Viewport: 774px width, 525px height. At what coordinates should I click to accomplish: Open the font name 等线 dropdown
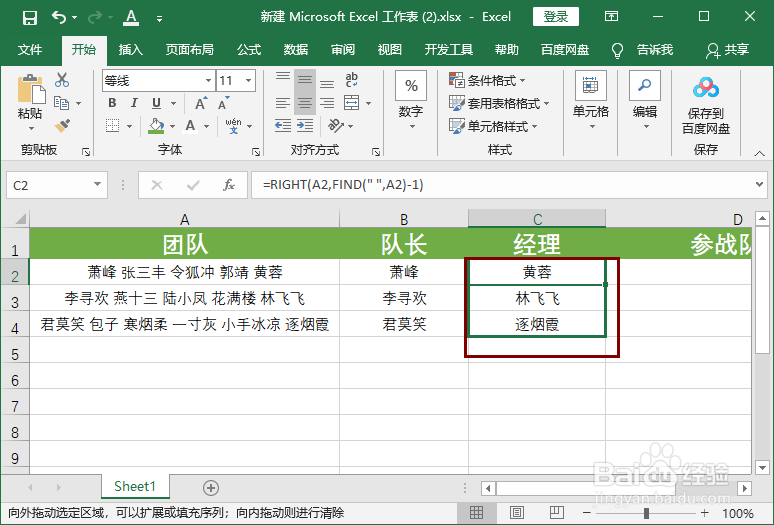(x=208, y=80)
